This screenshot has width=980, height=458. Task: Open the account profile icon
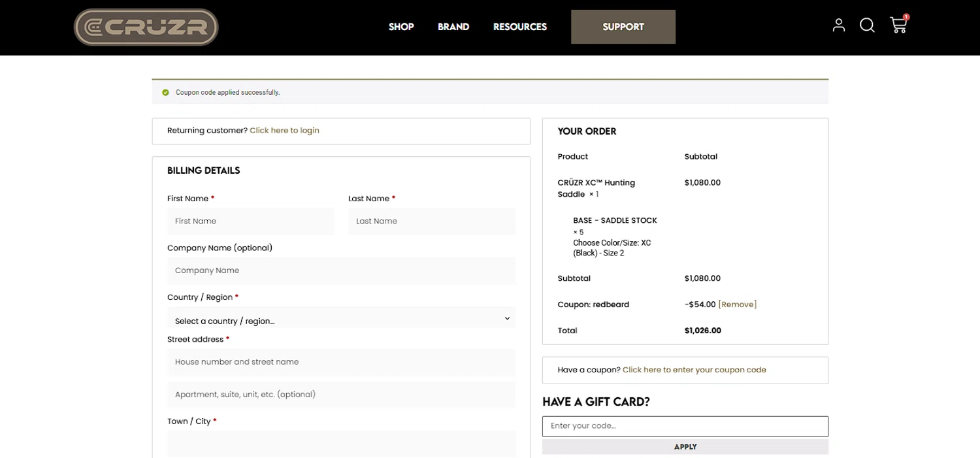[839, 25]
